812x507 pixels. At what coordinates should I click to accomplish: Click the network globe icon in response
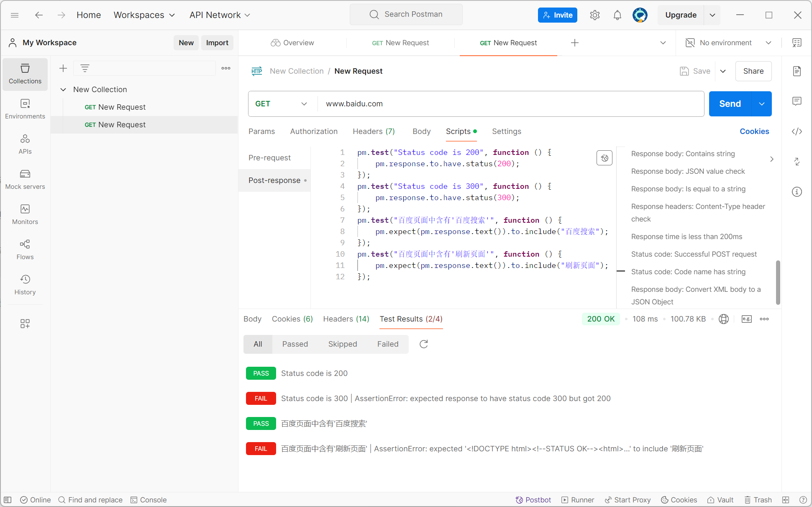724,319
